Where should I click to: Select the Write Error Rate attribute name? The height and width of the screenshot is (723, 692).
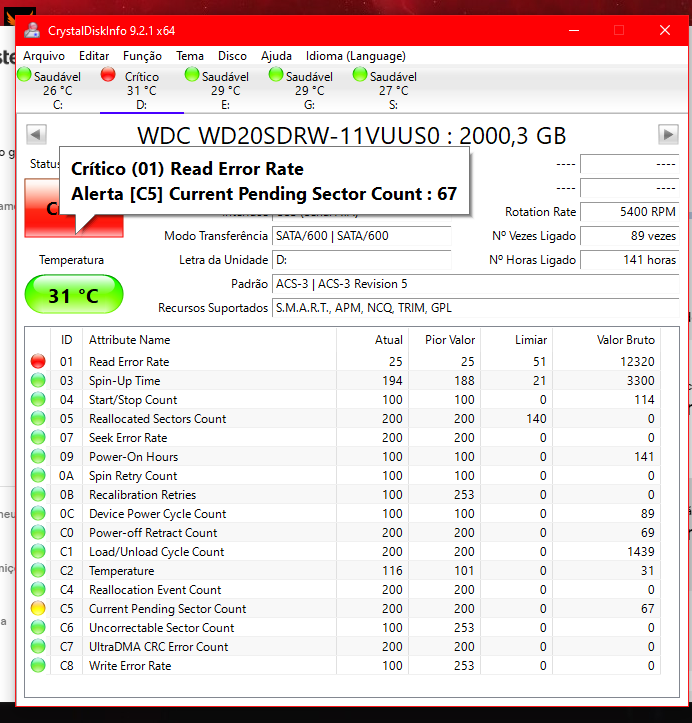coord(130,666)
